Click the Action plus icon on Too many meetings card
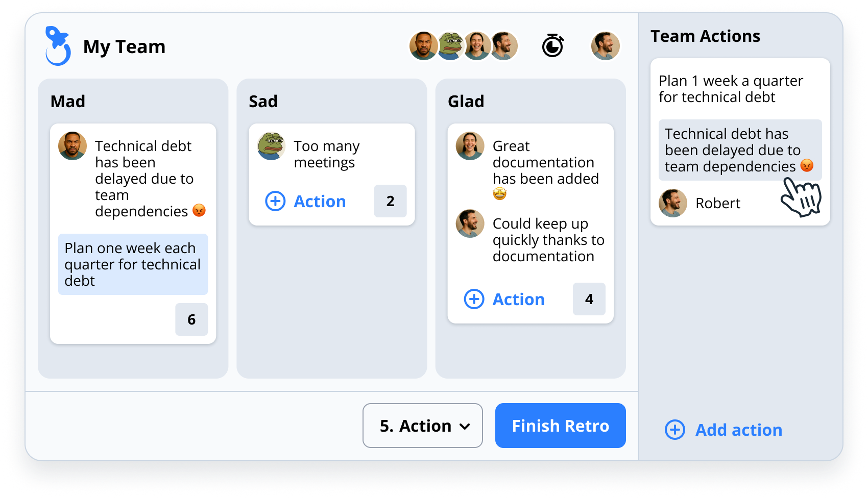 point(275,201)
